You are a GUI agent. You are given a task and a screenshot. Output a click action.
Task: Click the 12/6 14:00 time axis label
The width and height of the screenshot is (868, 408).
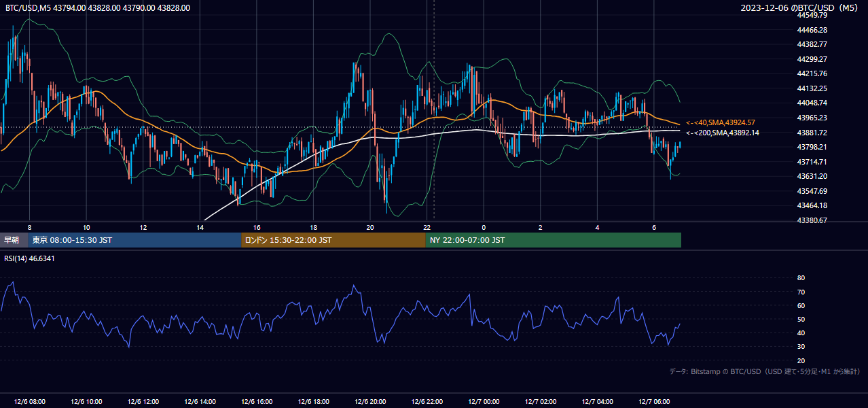point(200,402)
